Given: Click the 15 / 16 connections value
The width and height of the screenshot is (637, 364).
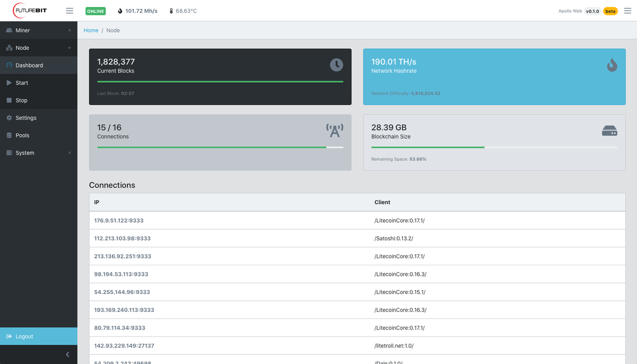Looking at the screenshot, I should click(109, 127).
